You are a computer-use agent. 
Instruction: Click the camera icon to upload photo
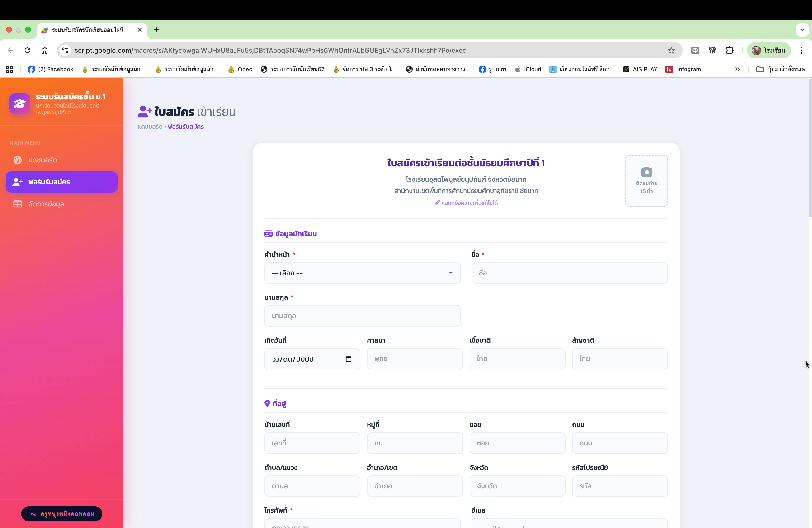click(x=646, y=172)
